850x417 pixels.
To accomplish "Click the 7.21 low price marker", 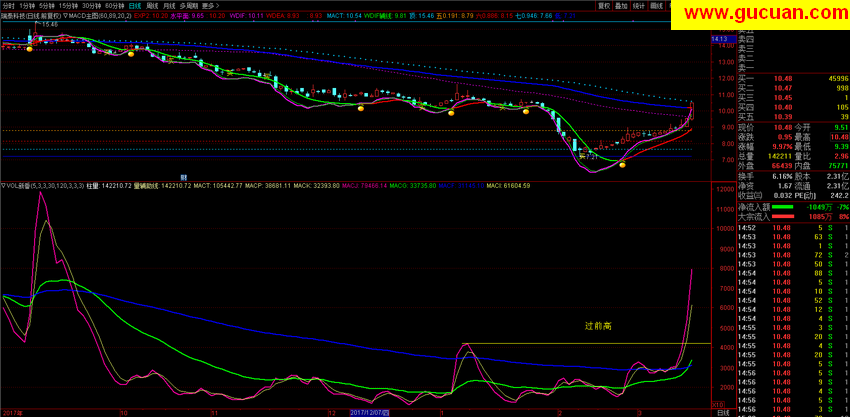I will click(x=591, y=156).
